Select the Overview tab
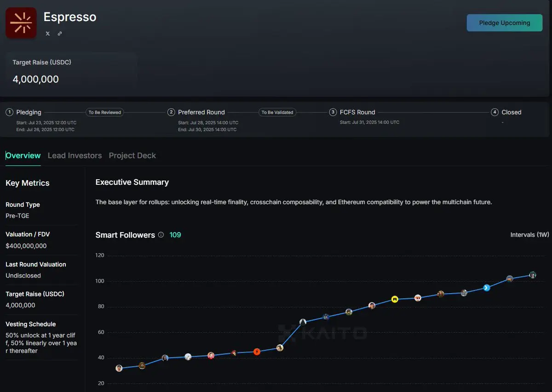 (x=23, y=155)
